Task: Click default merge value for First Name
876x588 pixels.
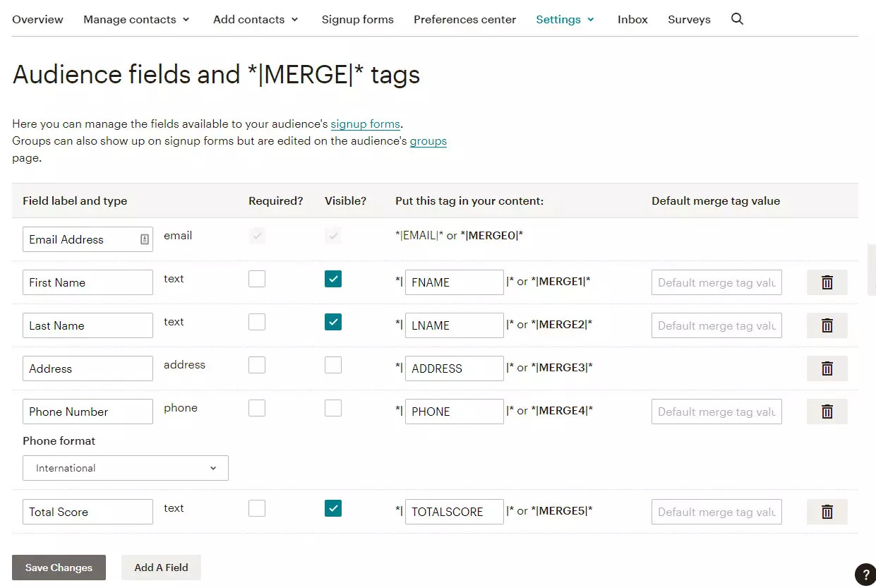Action: (x=716, y=282)
